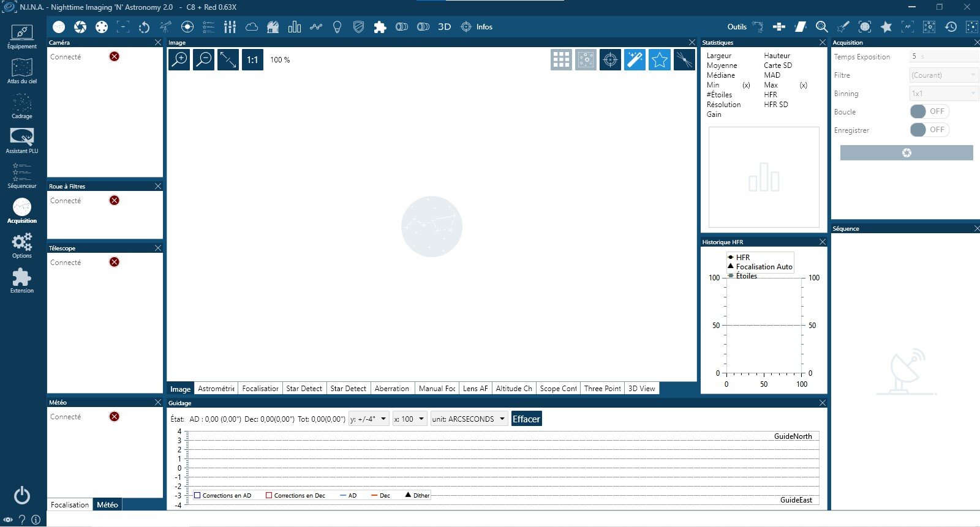Click the magnifier plate-solve tool icon
This screenshot has height=527, width=980.
point(822,27)
